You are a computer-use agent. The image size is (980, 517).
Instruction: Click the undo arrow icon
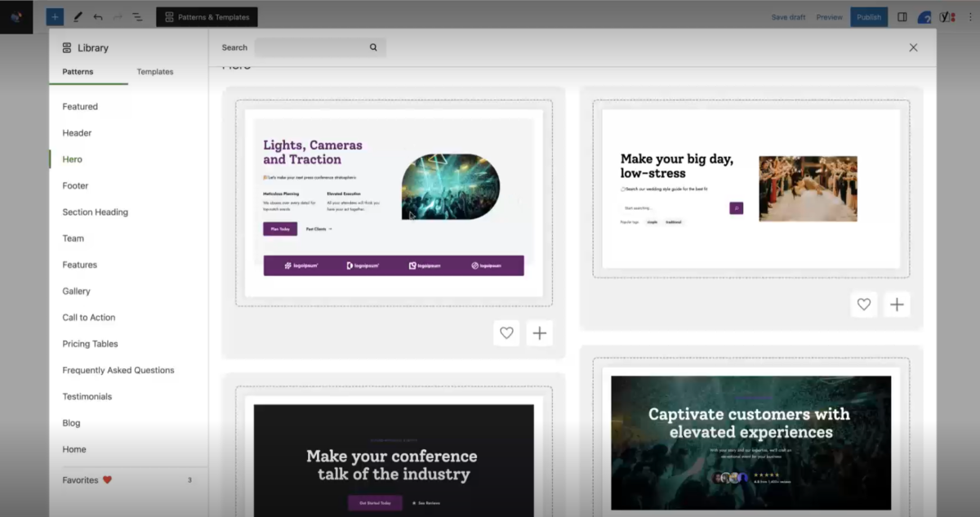click(98, 17)
